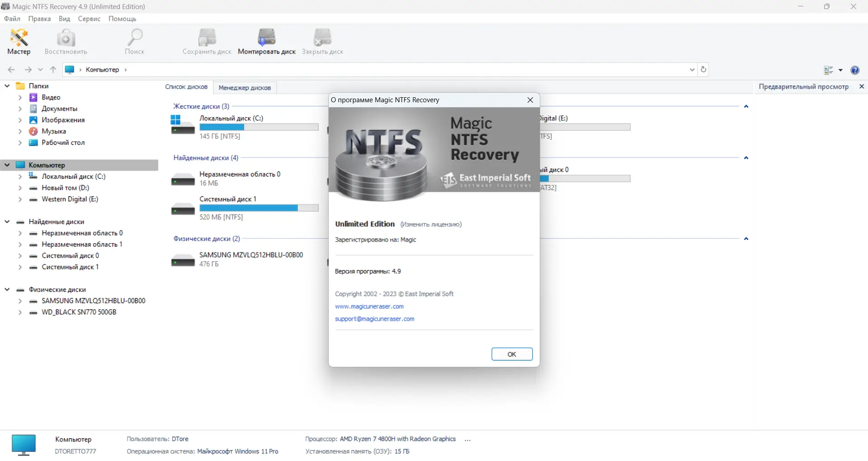
Task: Collapse the Найденные диски tree node
Action: pyautogui.click(x=7, y=221)
